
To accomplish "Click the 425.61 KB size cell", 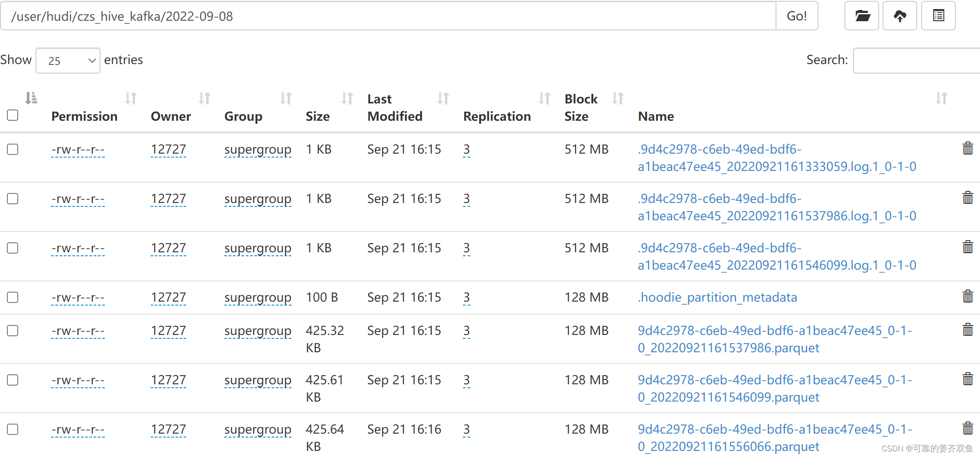I will tap(325, 389).
